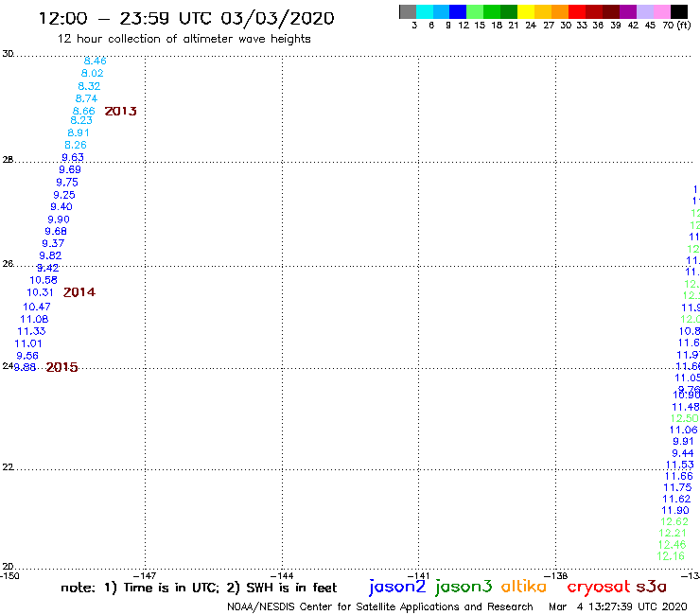
Task: Click the NOAA/NESDIS Center attribution text
Action: click(380, 606)
